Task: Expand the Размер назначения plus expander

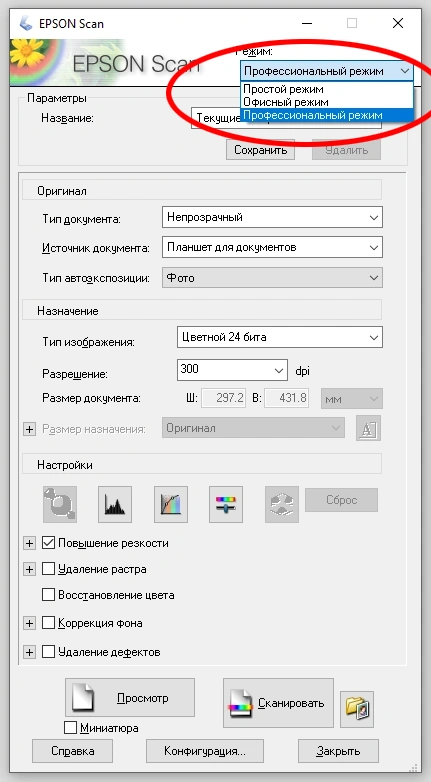Action: click(x=29, y=429)
